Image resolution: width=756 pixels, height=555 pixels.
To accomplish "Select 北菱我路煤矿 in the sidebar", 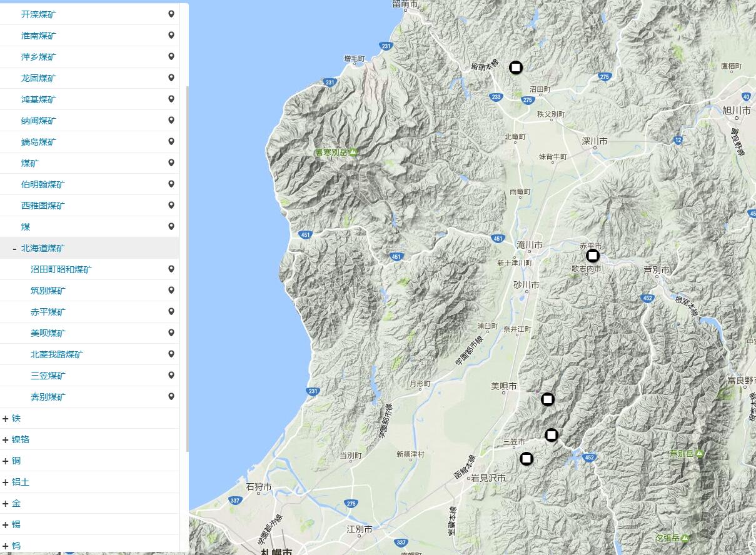I will [57, 354].
